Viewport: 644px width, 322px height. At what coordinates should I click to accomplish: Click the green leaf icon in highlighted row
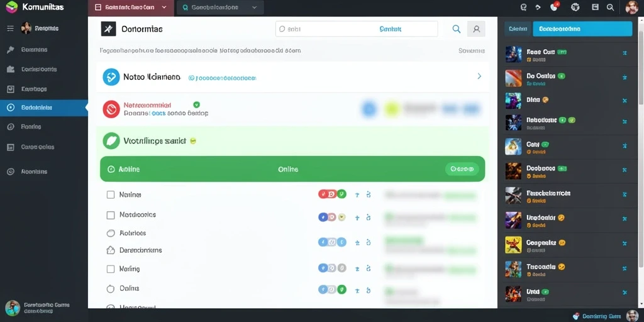click(111, 140)
